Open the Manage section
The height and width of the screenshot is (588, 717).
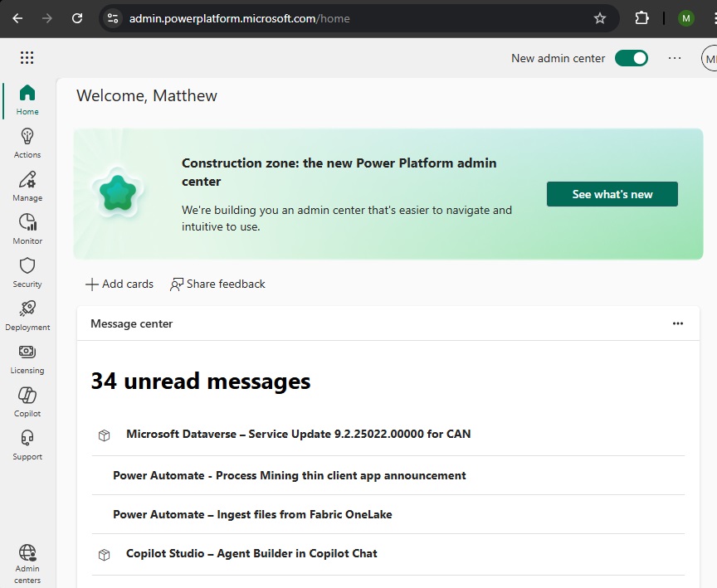pos(27,187)
